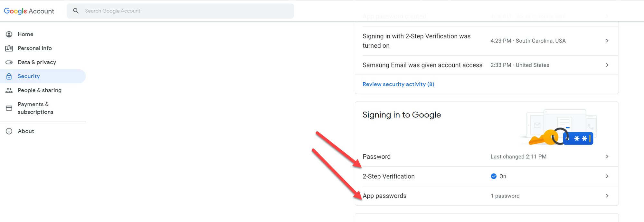Viewport: 644px width, 222px height.
Task: Click the search magnifier icon
Action: coord(76,11)
